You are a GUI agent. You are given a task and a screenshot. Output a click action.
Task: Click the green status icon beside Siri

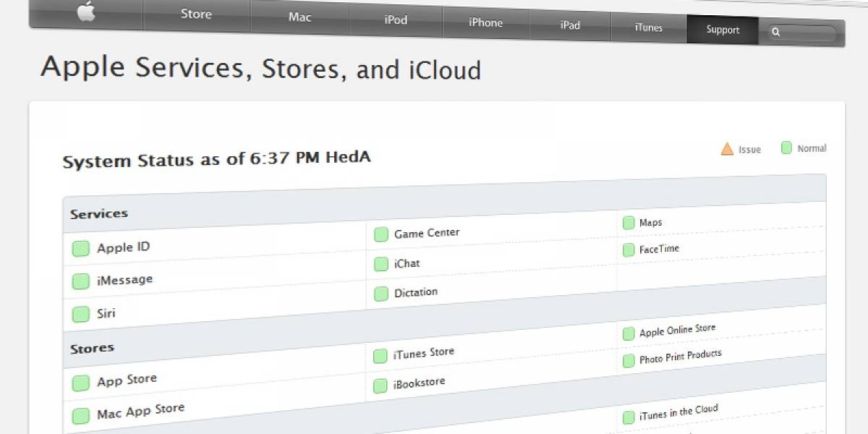(80, 315)
